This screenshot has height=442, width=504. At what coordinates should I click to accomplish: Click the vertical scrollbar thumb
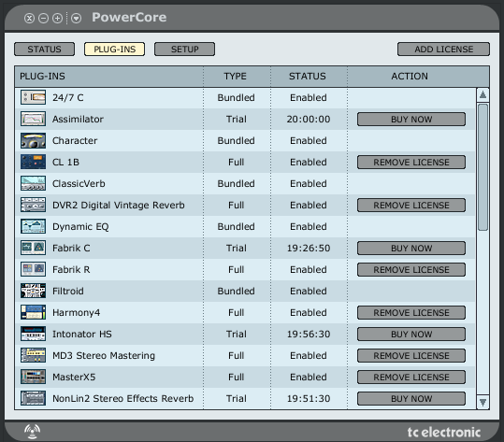482,167
